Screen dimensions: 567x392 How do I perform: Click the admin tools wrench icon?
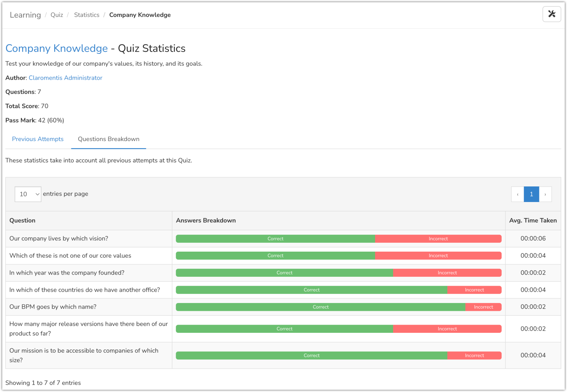[x=551, y=14]
